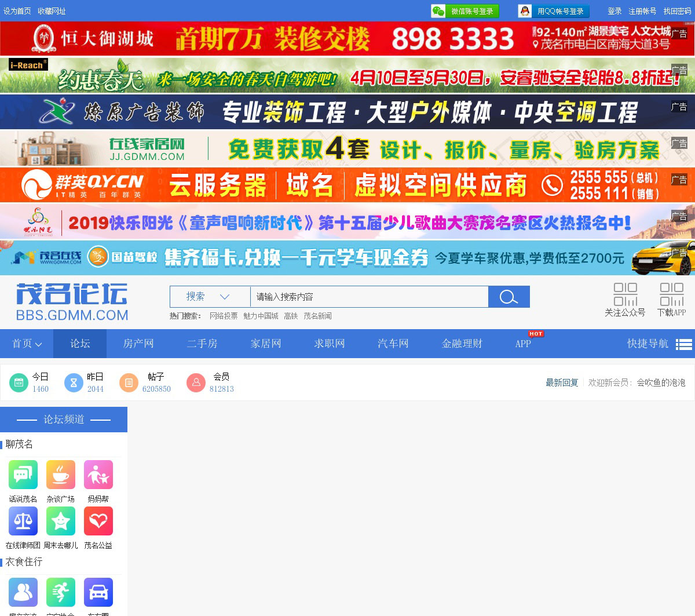
Task: Click the 茂名新闻 hot search link
Action: (317, 316)
